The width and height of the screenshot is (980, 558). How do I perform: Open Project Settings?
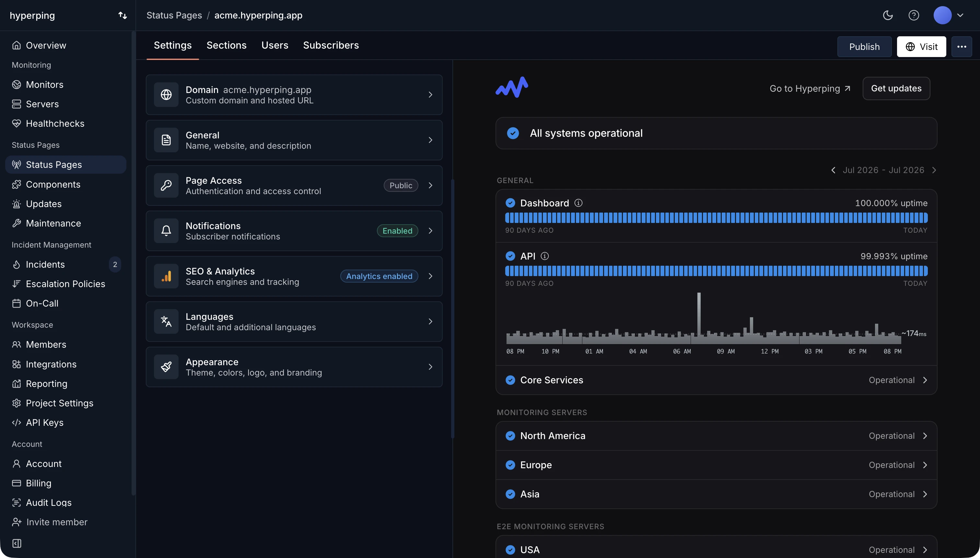coord(65,403)
